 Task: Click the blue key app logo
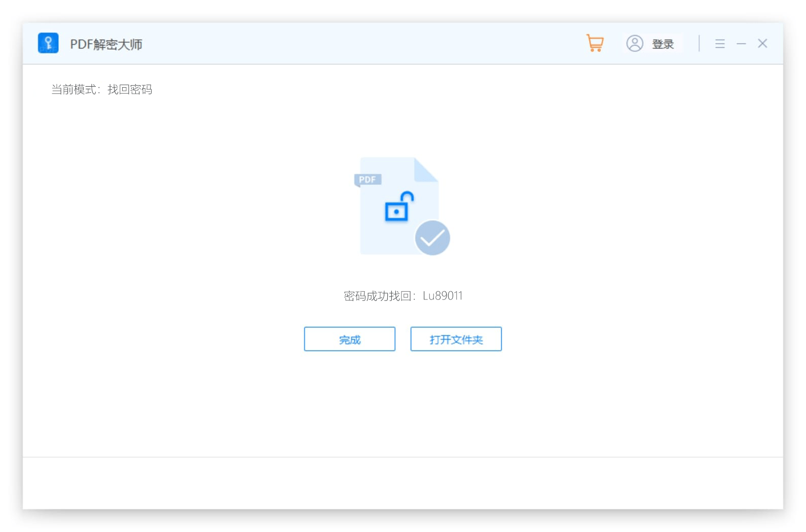click(x=48, y=43)
